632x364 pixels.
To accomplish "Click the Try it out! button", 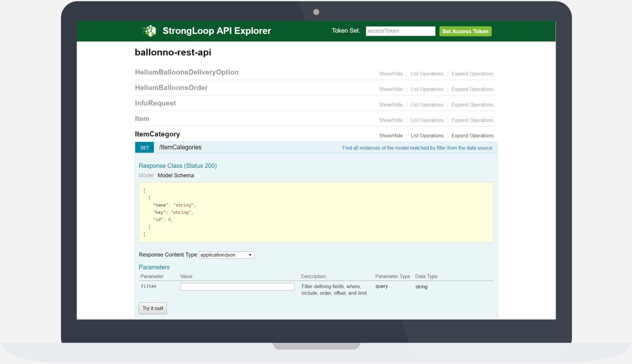I will pyautogui.click(x=153, y=308).
